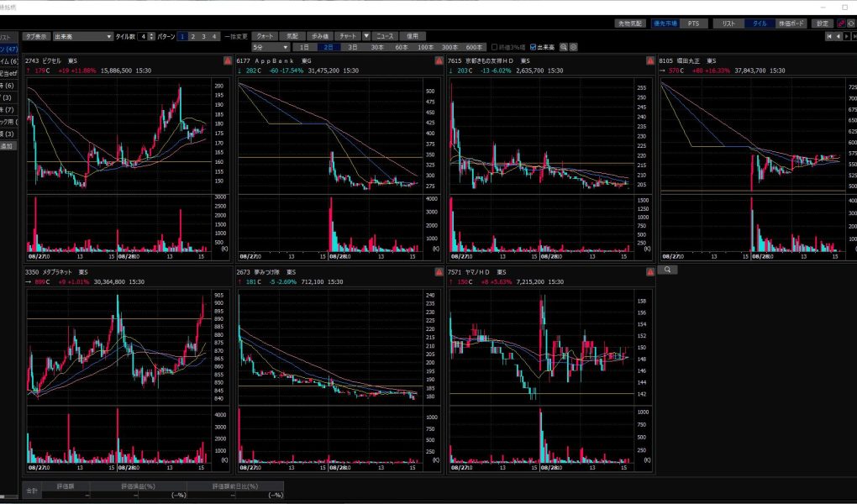The height and width of the screenshot is (504, 857).
Task: Select pattern 3 layout button
Action: coord(202,37)
